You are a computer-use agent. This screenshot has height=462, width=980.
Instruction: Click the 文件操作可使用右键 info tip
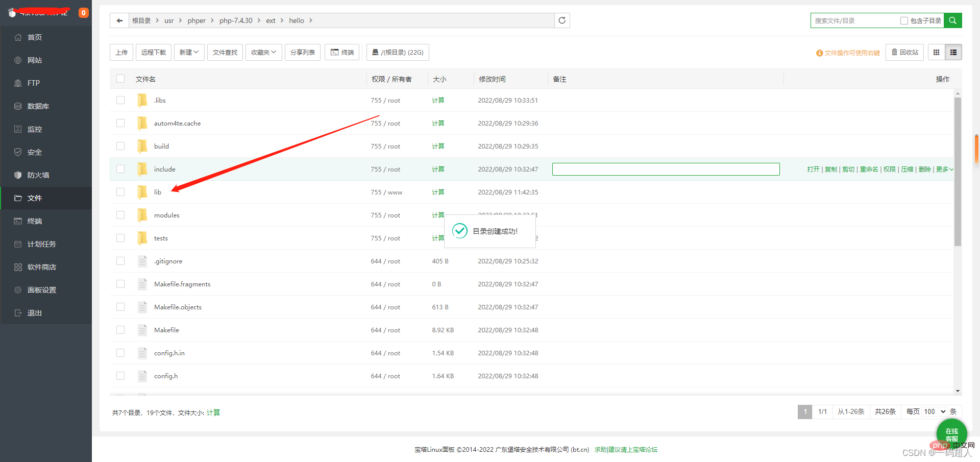click(x=848, y=53)
